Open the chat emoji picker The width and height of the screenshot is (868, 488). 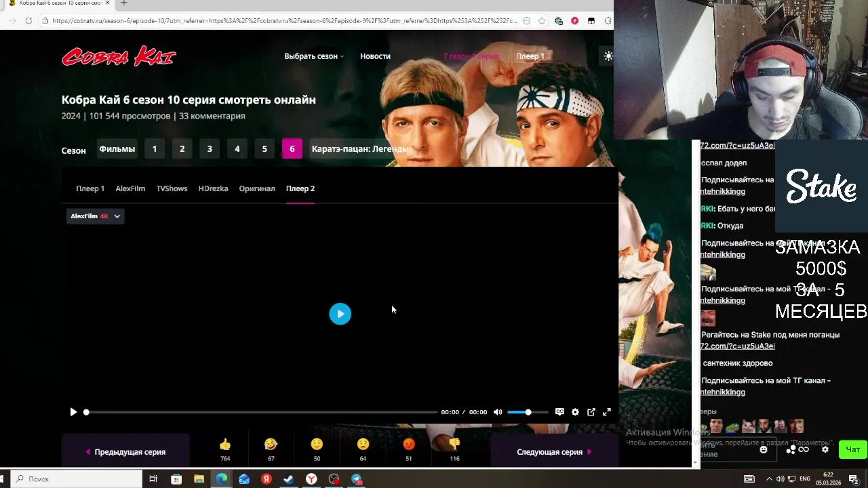click(x=764, y=449)
